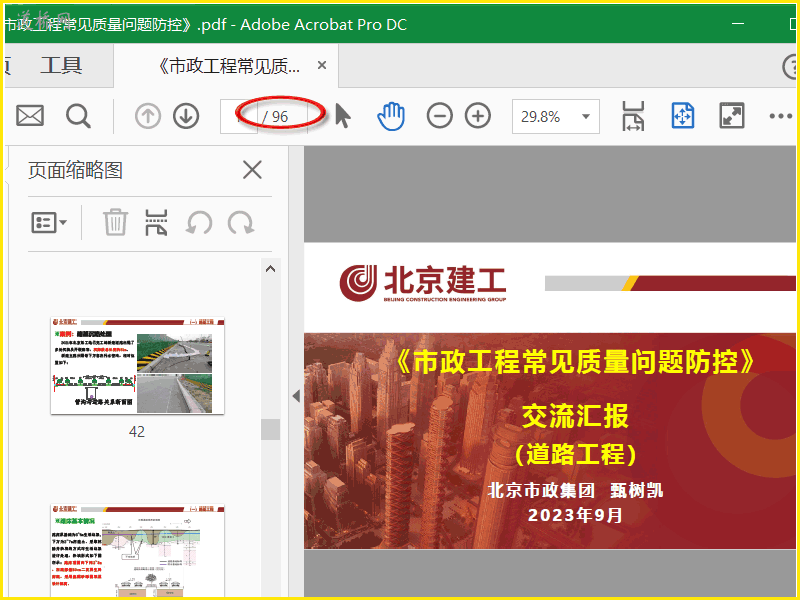Open the more tools ellipsis menu
The image size is (800, 600).
point(781,116)
